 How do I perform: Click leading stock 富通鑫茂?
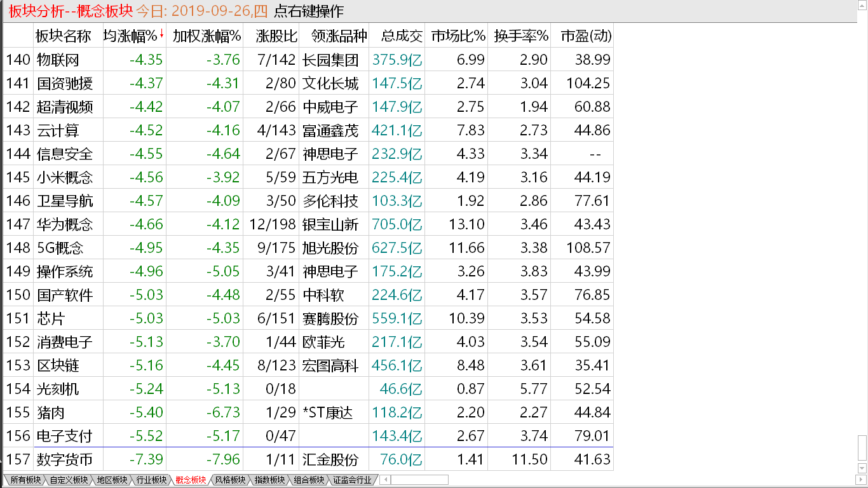(x=330, y=130)
